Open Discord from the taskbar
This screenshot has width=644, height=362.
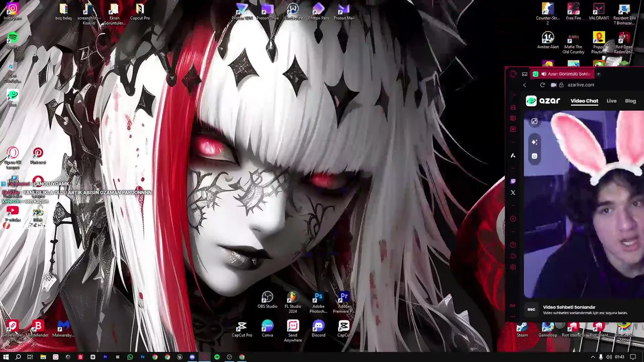point(192,357)
